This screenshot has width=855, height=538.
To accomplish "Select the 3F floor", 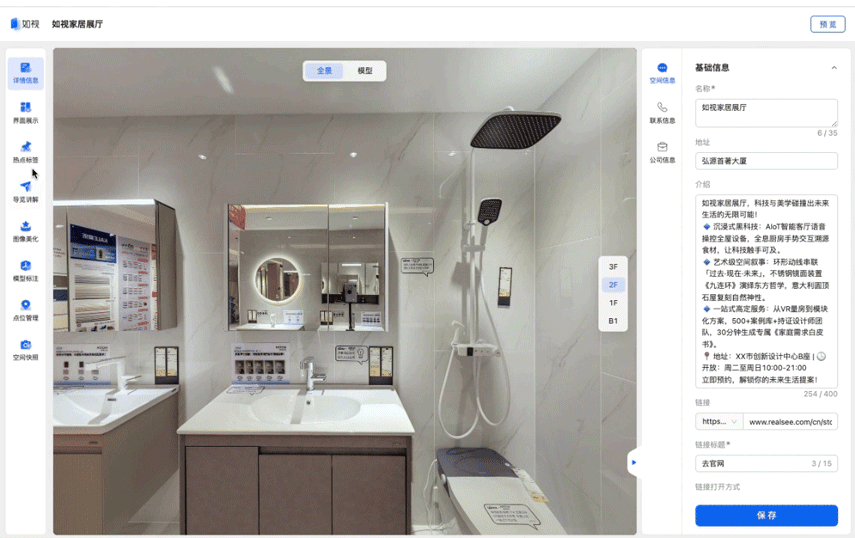I will [x=613, y=267].
